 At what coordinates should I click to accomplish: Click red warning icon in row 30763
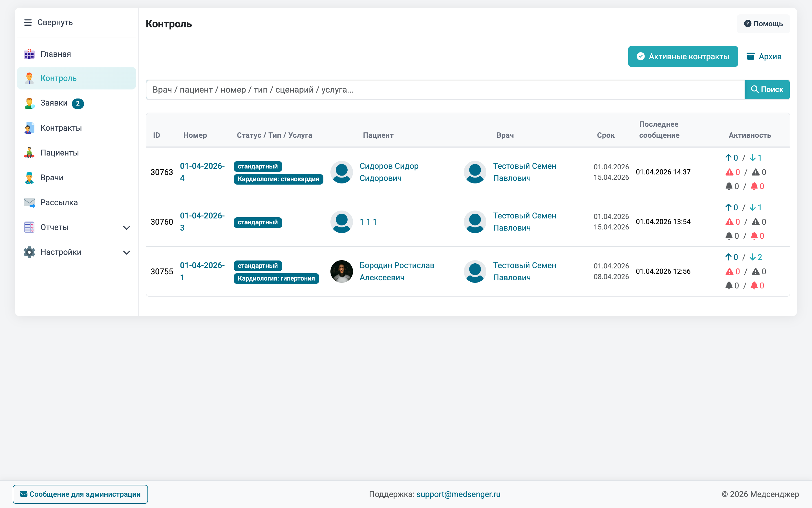click(x=729, y=172)
